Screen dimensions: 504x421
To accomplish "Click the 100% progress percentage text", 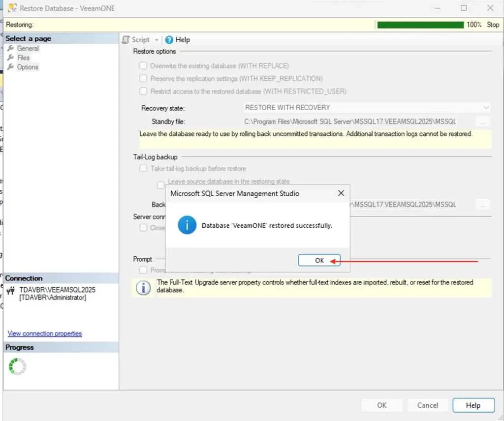I will point(474,25).
